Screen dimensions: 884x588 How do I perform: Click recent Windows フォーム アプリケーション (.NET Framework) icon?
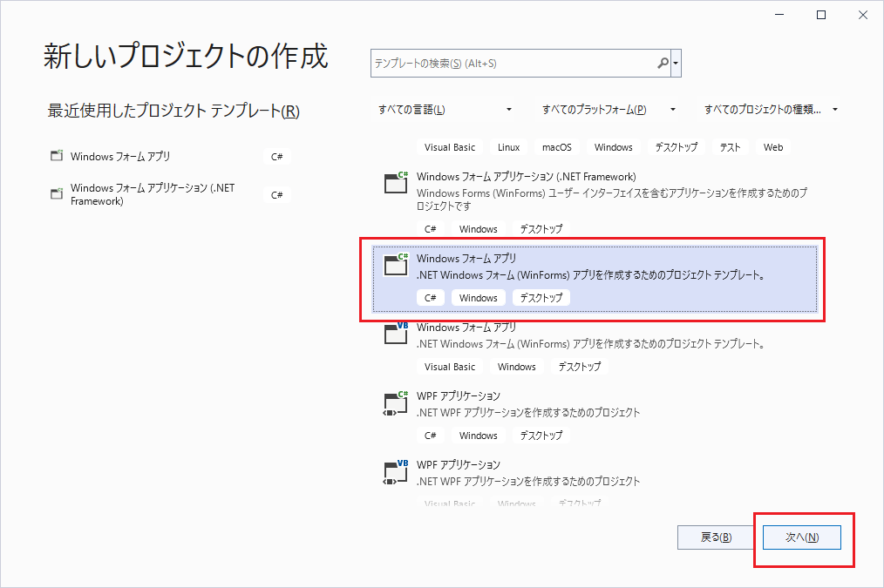point(57,193)
